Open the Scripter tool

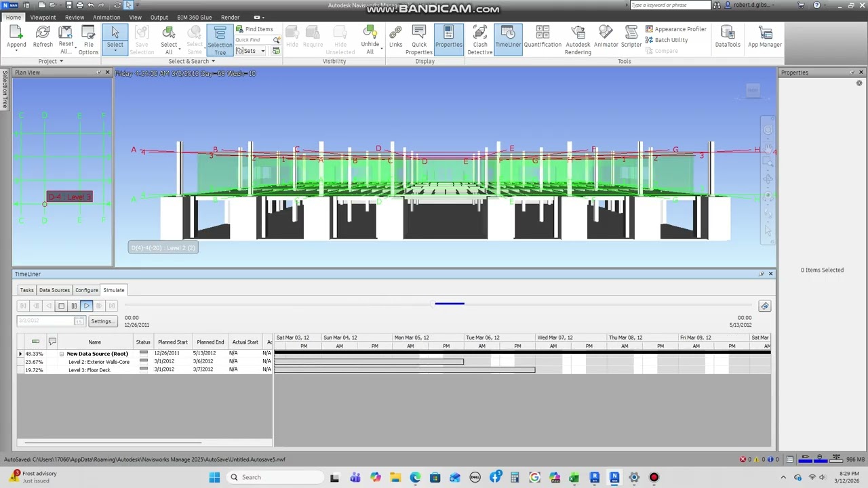click(x=631, y=37)
